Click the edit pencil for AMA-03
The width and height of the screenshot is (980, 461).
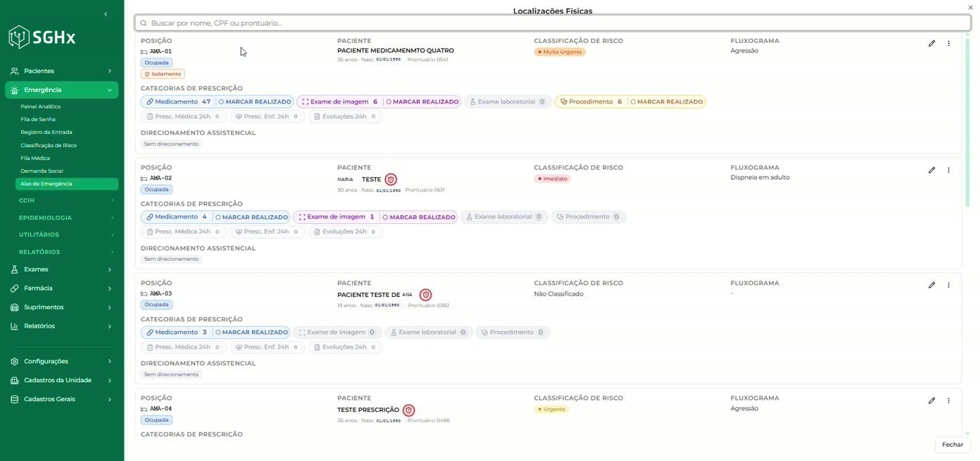click(932, 285)
